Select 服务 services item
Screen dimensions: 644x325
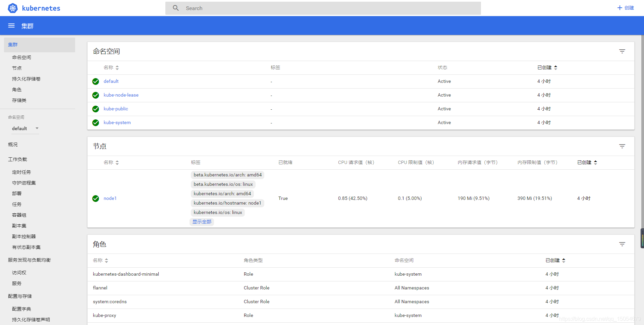17,283
